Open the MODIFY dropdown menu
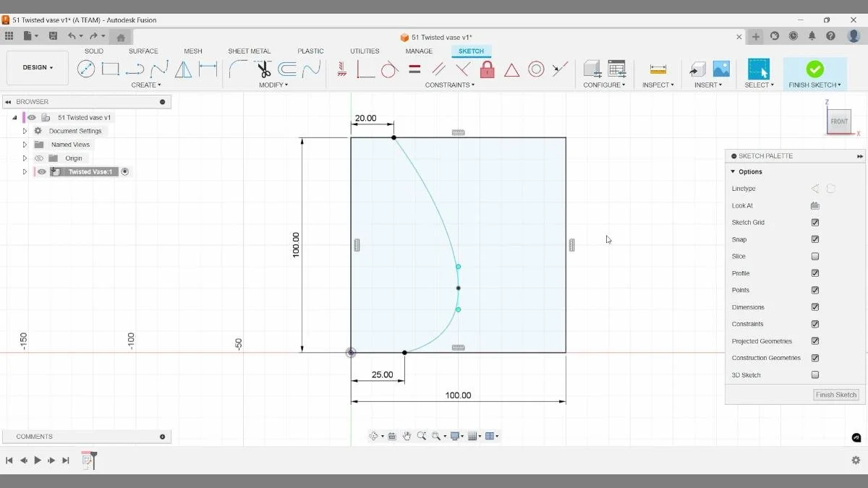This screenshot has height=488, width=868. click(273, 85)
